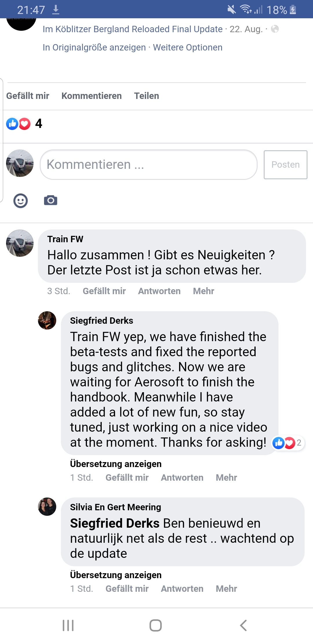This screenshot has height=644, width=313.
Task: Open the Köblitzer Bergland Reloaded album link
Action: click(132, 29)
